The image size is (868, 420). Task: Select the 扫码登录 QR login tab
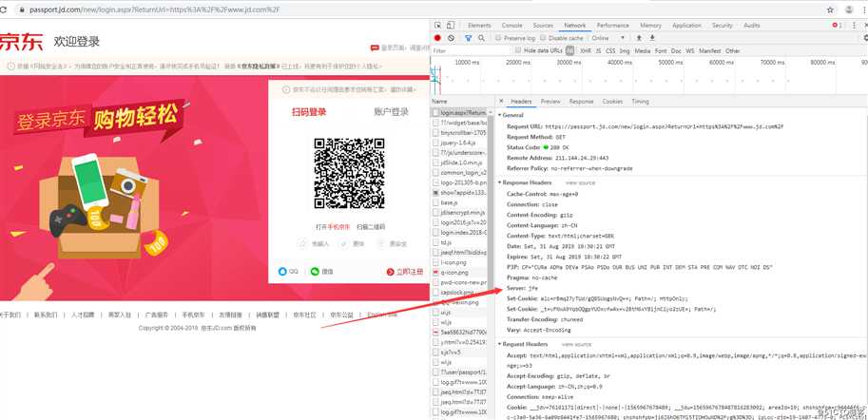pyautogui.click(x=309, y=112)
